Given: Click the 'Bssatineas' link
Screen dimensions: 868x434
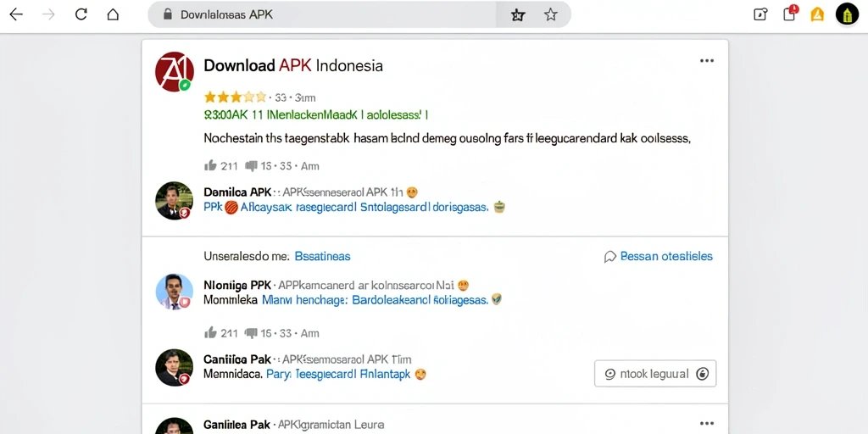Looking at the screenshot, I should [322, 256].
